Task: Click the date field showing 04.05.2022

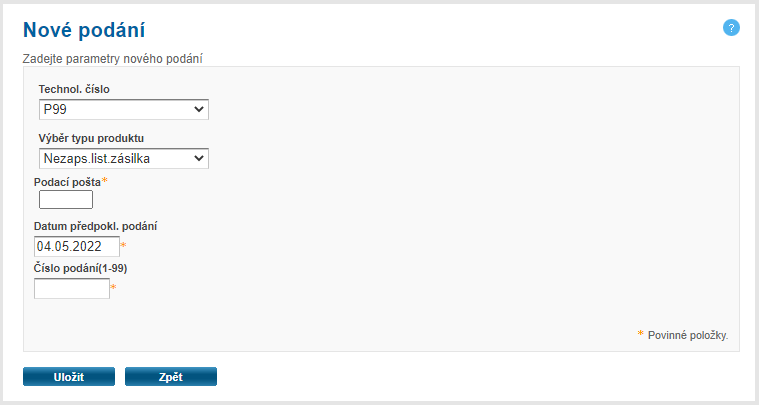Action: coord(76,246)
